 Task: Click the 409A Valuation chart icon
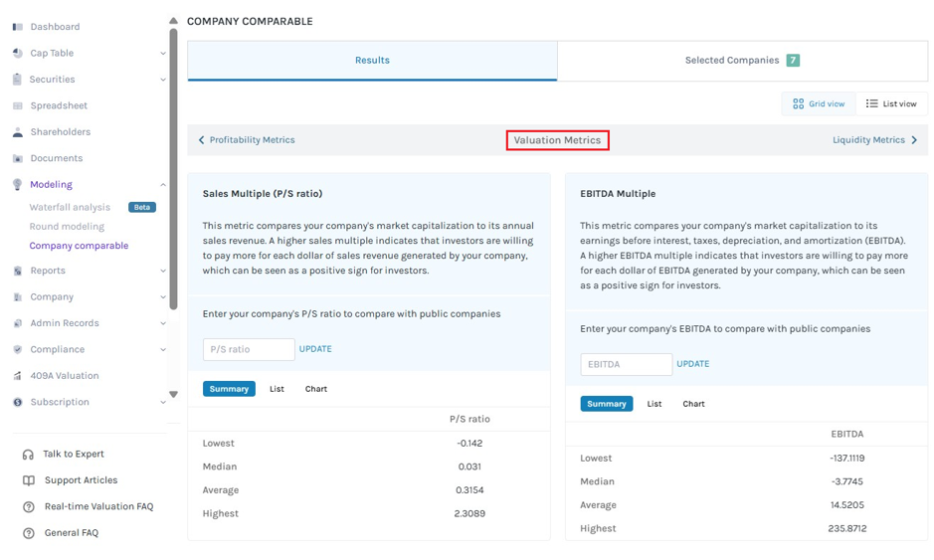point(18,376)
